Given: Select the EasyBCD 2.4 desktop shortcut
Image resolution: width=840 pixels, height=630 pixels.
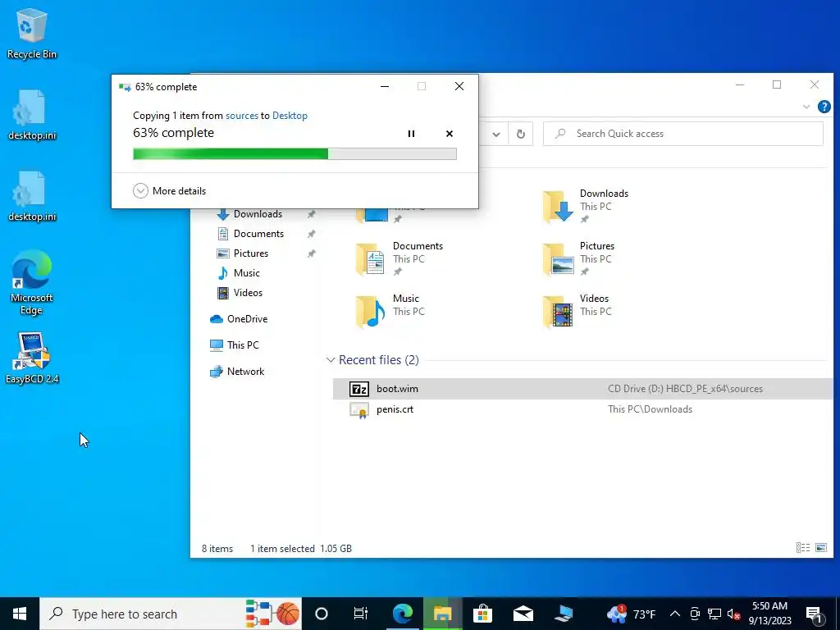Looking at the screenshot, I should pos(32,358).
